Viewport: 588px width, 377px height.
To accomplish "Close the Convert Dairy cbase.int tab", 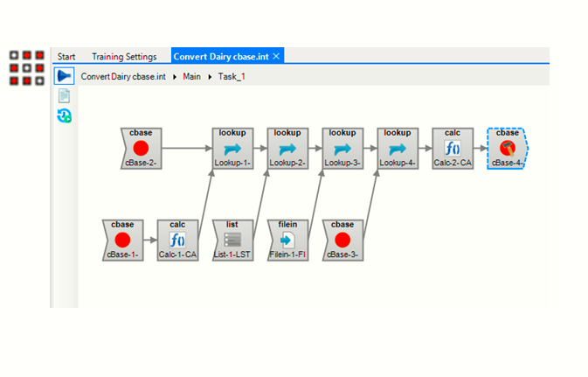I will click(277, 56).
